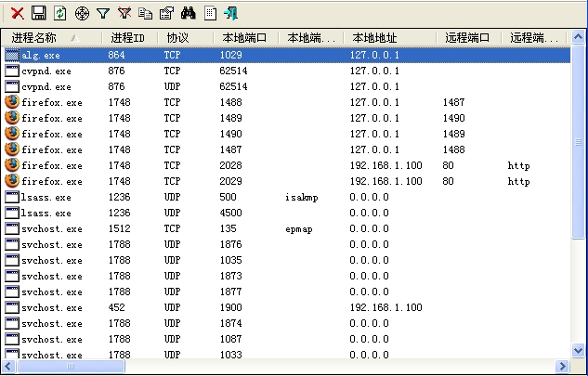Click horizontal scrollbar right arrow
The image size is (588, 376).
pyautogui.click(x=562, y=366)
